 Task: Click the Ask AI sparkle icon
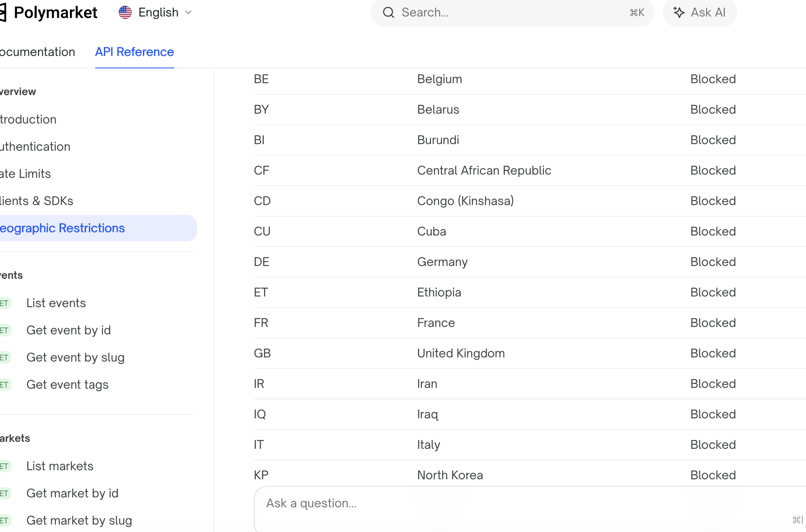pyautogui.click(x=679, y=12)
